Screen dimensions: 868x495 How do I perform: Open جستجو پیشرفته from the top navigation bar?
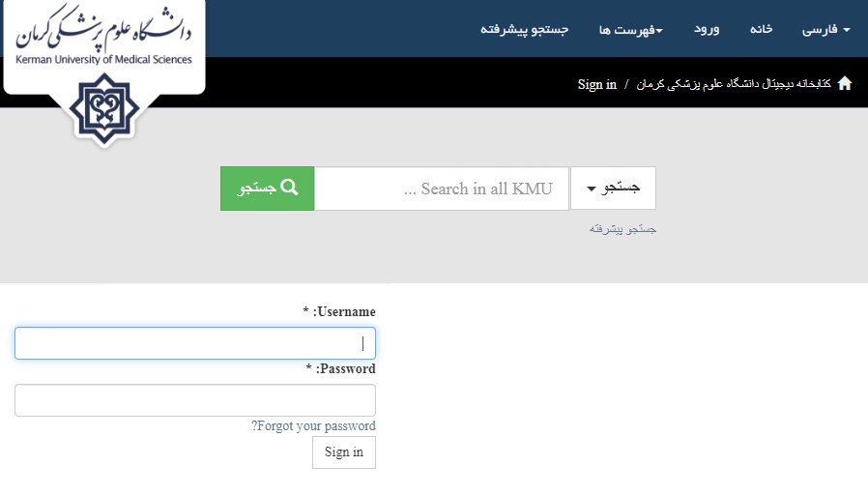[525, 29]
